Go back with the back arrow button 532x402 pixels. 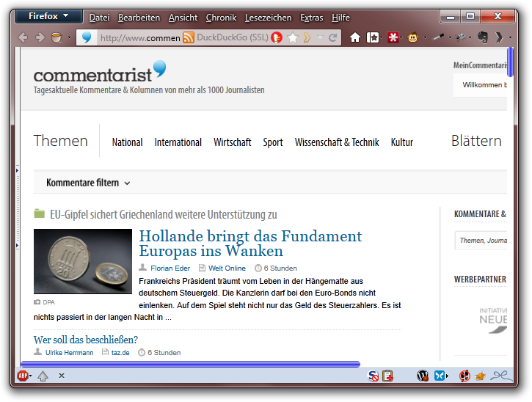[21, 37]
